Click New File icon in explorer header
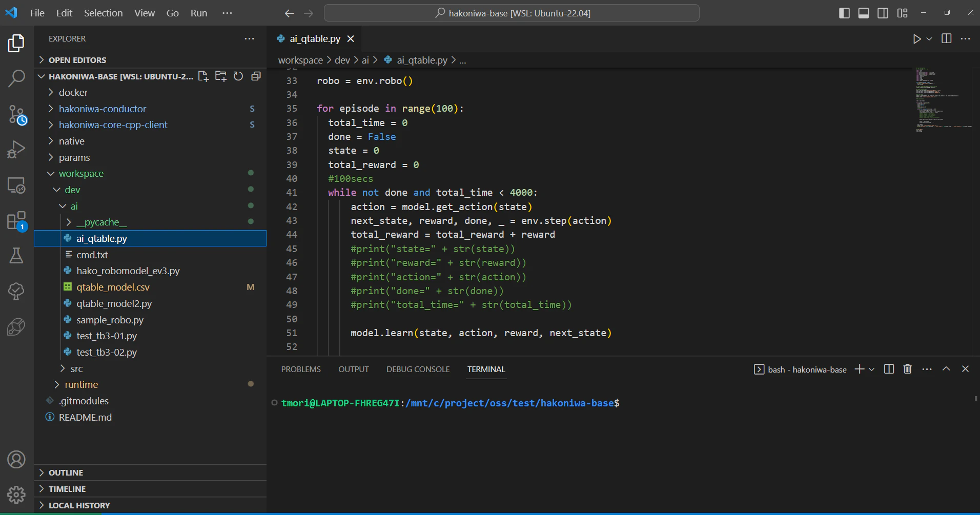The width and height of the screenshot is (980, 515). click(203, 76)
